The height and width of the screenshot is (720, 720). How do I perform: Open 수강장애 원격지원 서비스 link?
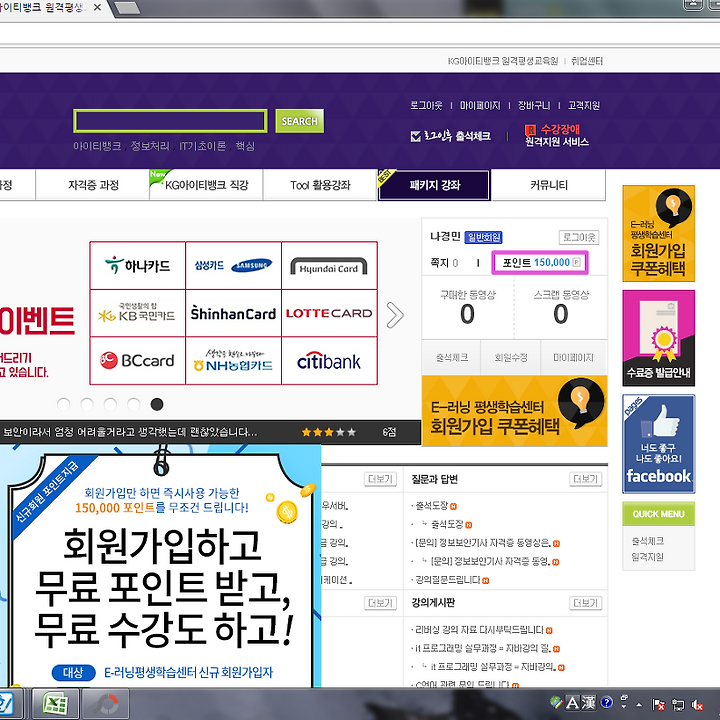pyautogui.click(x=557, y=135)
